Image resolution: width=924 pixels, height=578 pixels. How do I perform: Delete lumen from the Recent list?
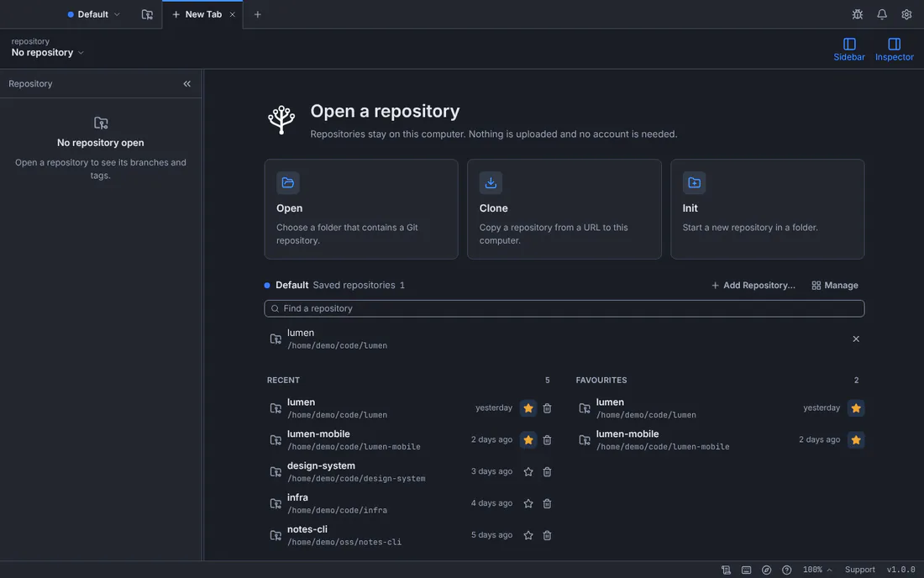pos(547,407)
